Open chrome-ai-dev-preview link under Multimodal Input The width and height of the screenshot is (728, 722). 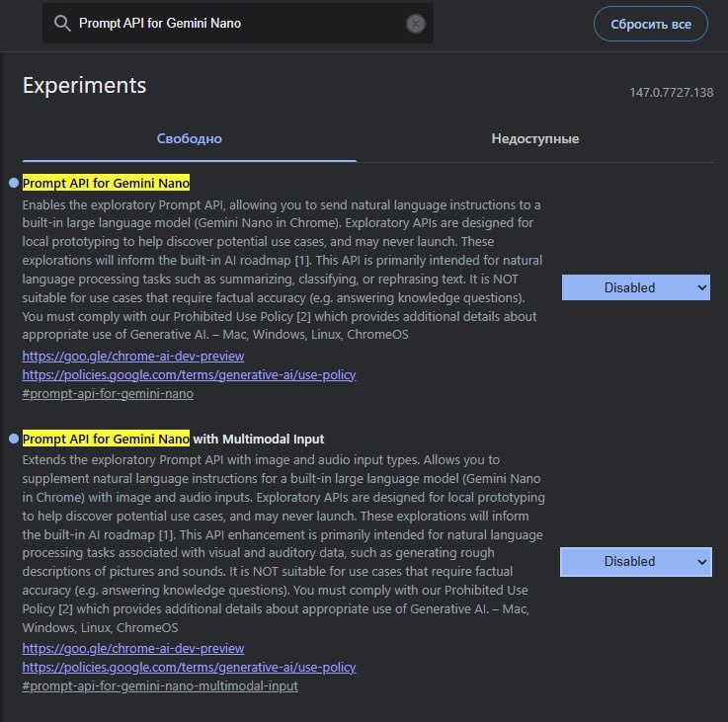click(x=132, y=648)
